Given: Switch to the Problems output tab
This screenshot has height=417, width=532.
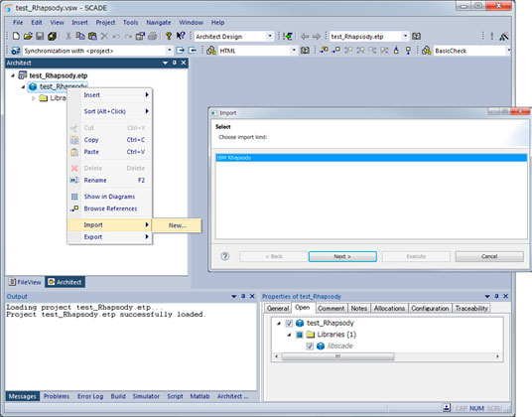Looking at the screenshot, I should [x=57, y=396].
